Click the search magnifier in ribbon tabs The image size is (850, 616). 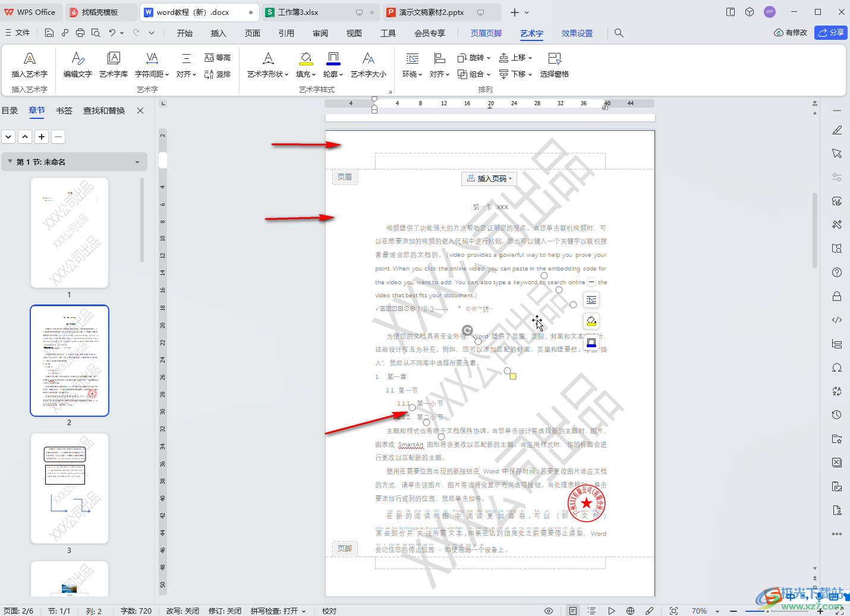[619, 33]
